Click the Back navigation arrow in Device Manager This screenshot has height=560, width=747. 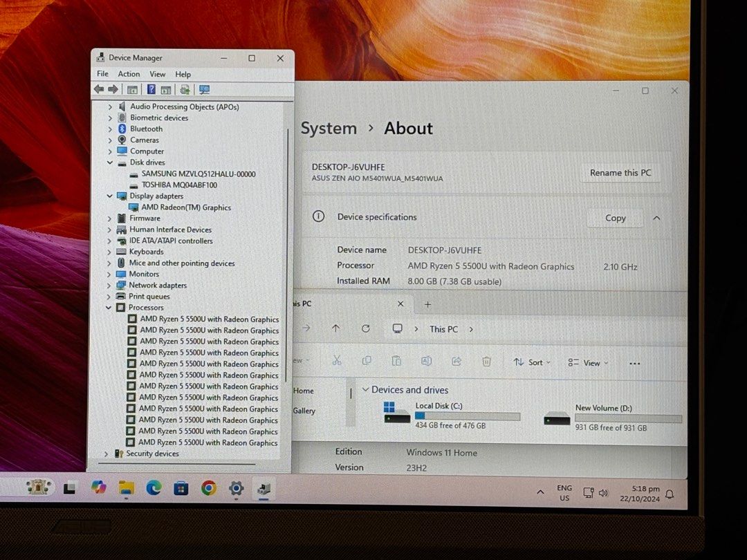point(98,88)
